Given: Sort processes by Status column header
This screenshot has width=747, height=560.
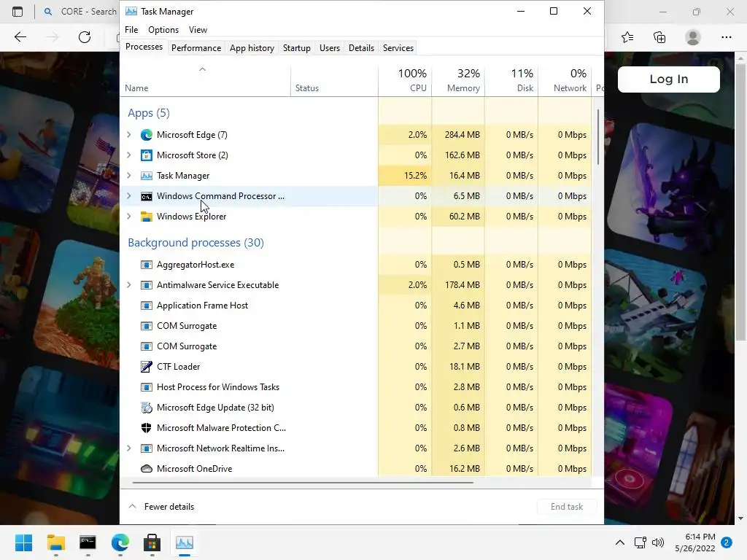Looking at the screenshot, I should [334, 81].
